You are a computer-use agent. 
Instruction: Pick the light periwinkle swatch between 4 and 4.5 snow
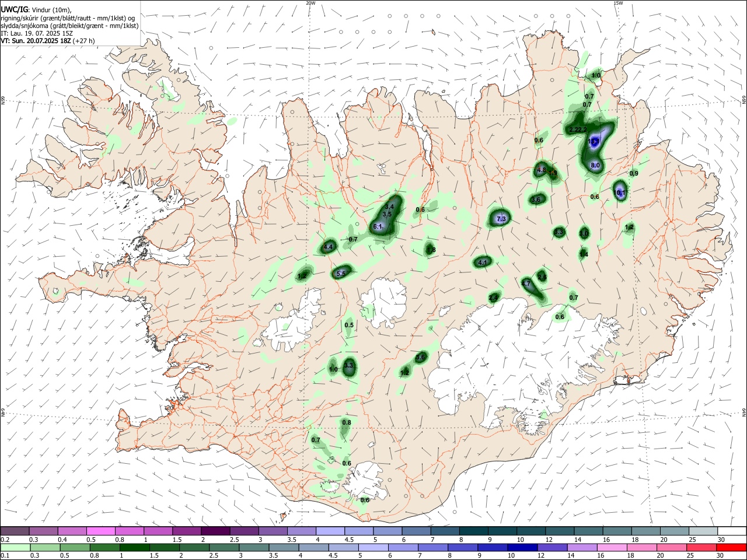pos(330,531)
